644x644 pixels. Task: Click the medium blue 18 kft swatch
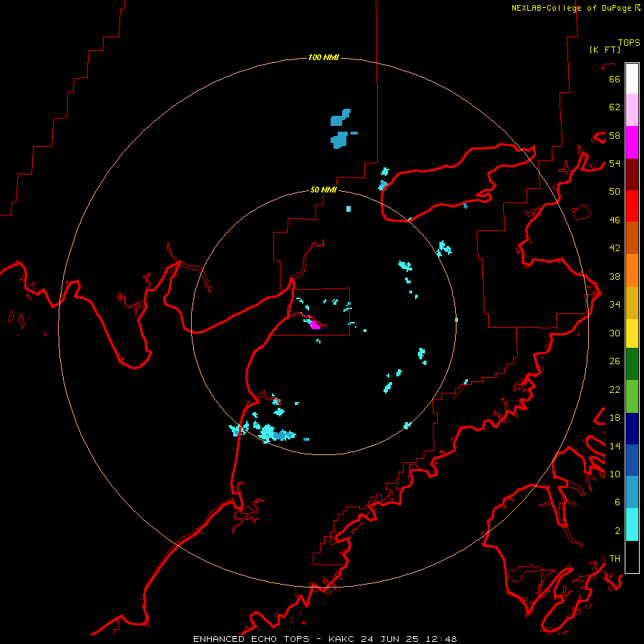632,460
